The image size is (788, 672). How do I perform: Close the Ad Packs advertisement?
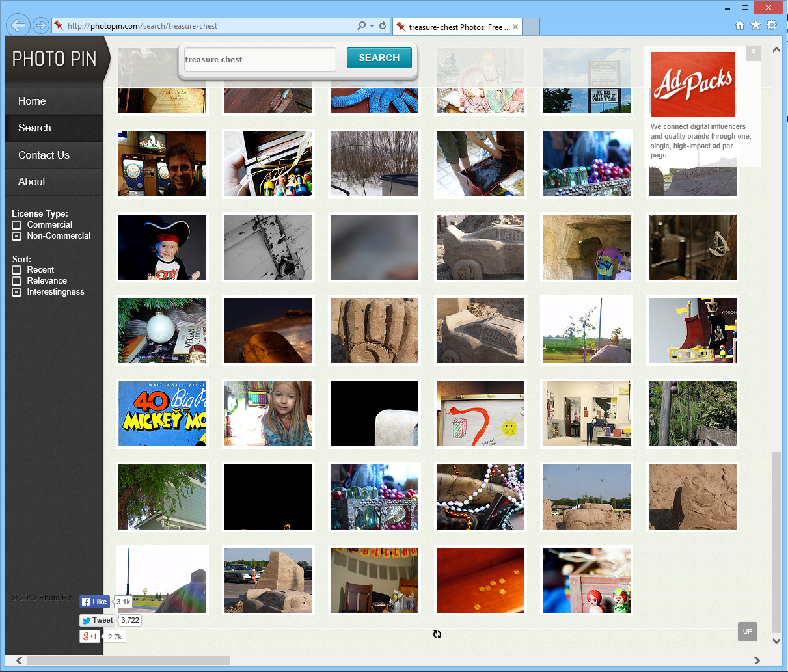754,51
